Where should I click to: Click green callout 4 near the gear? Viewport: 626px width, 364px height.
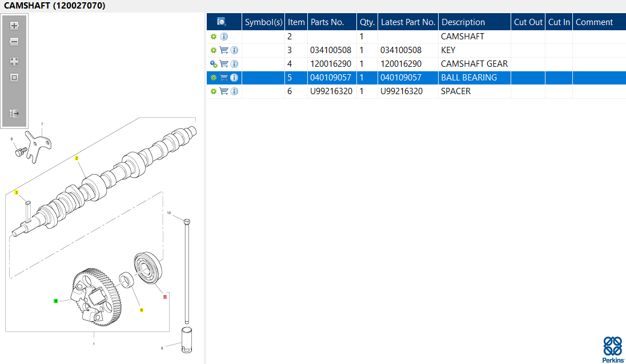55,301
